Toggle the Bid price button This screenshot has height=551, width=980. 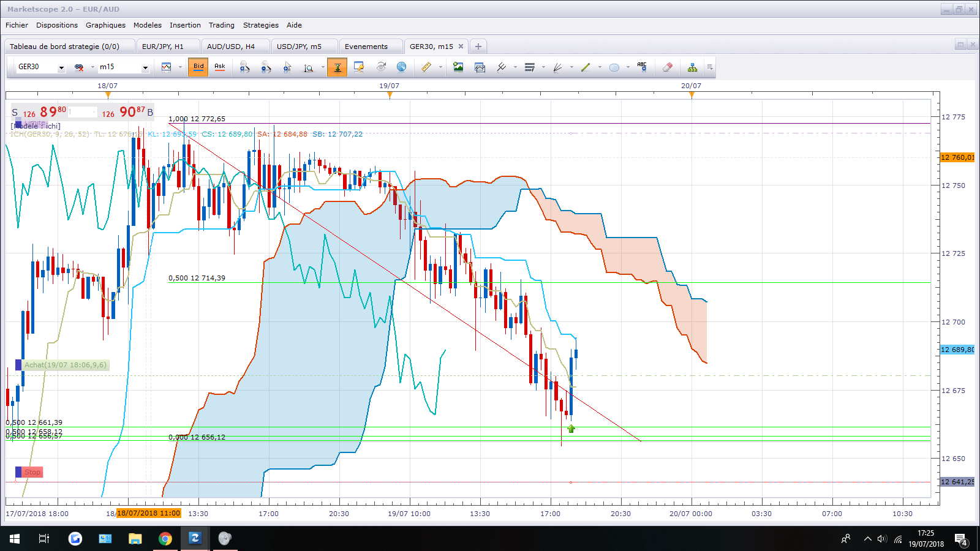pyautogui.click(x=198, y=67)
